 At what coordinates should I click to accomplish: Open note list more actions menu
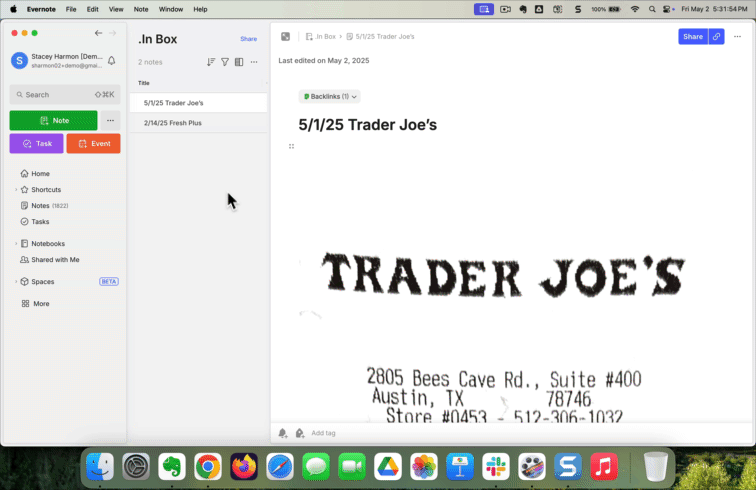click(254, 62)
